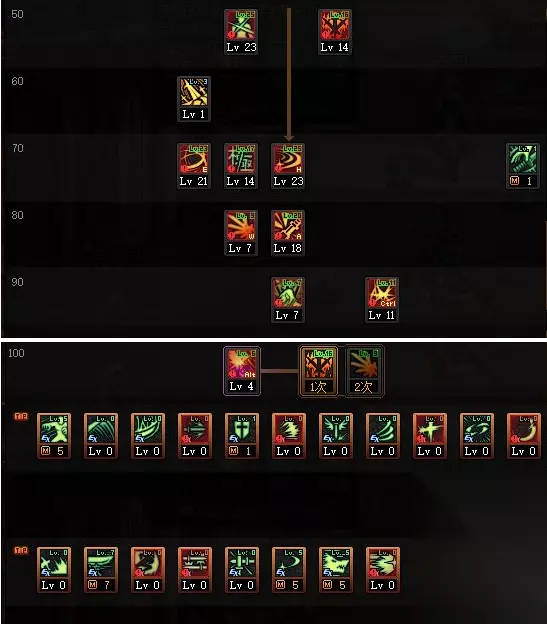Select the Lv 23 skill in row 50

tap(241, 32)
